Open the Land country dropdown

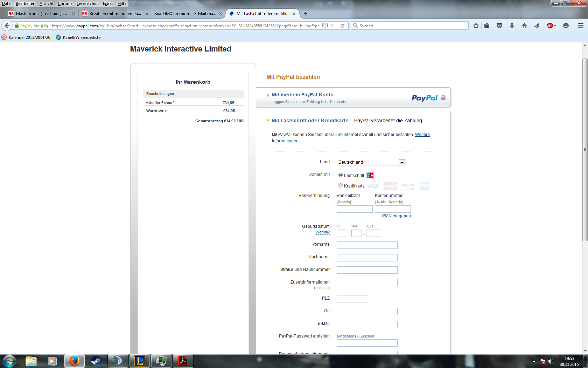click(x=371, y=162)
